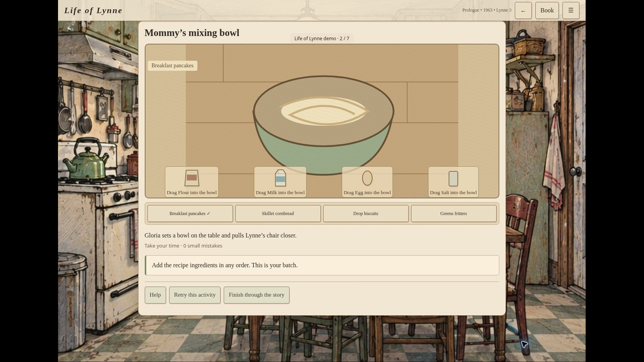Click the green mixing bowl
The height and width of the screenshot is (362, 644).
[323, 125]
